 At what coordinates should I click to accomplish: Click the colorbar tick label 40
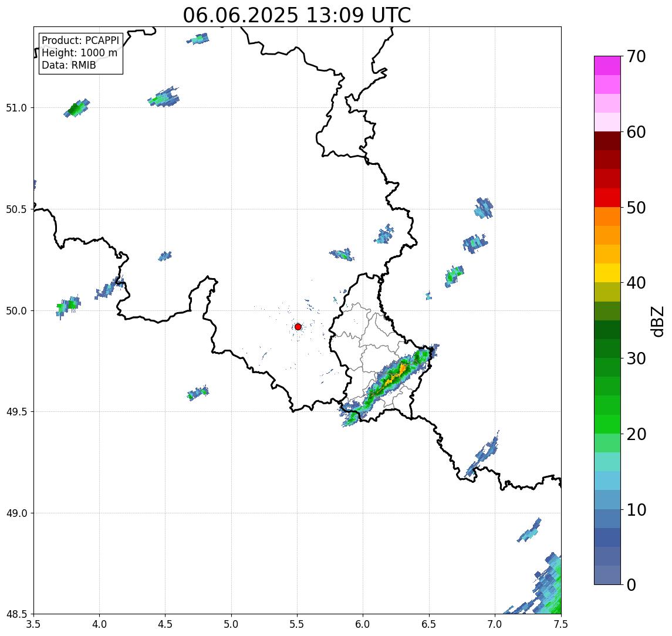point(636,283)
